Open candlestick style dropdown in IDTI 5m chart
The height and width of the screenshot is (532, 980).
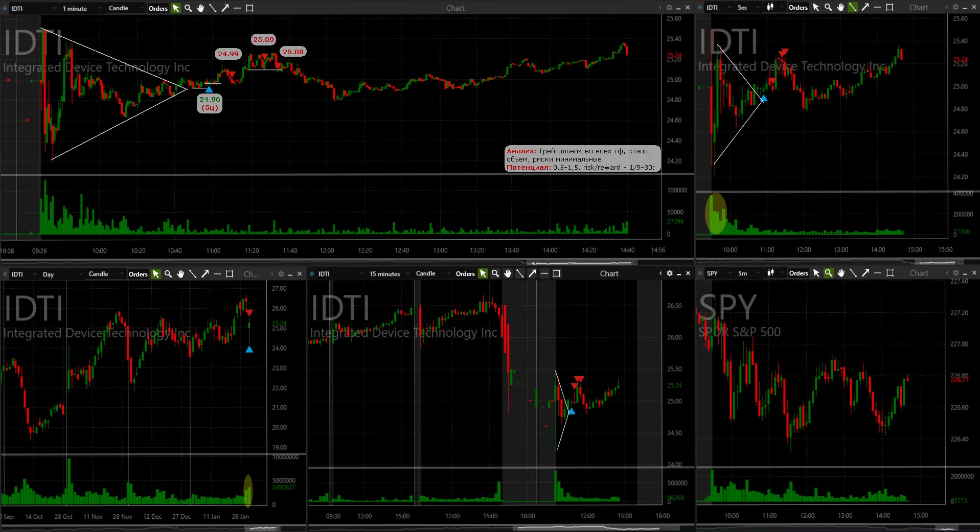pos(774,7)
